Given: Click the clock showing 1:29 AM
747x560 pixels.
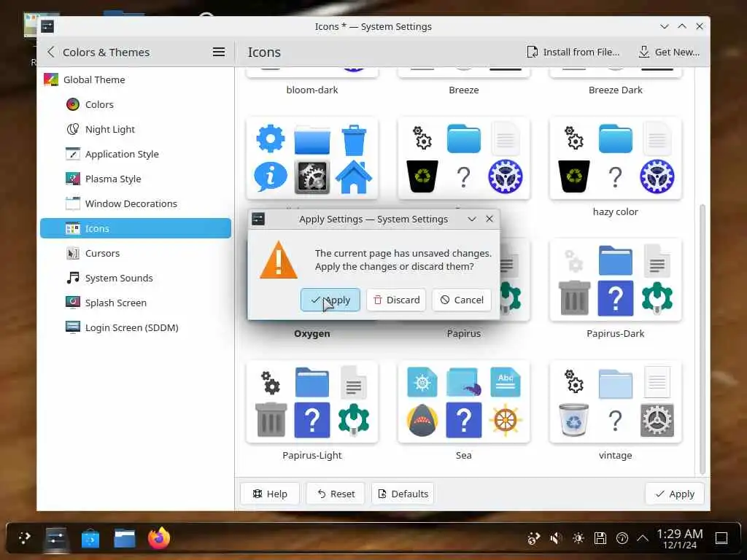Looking at the screenshot, I should (680, 539).
